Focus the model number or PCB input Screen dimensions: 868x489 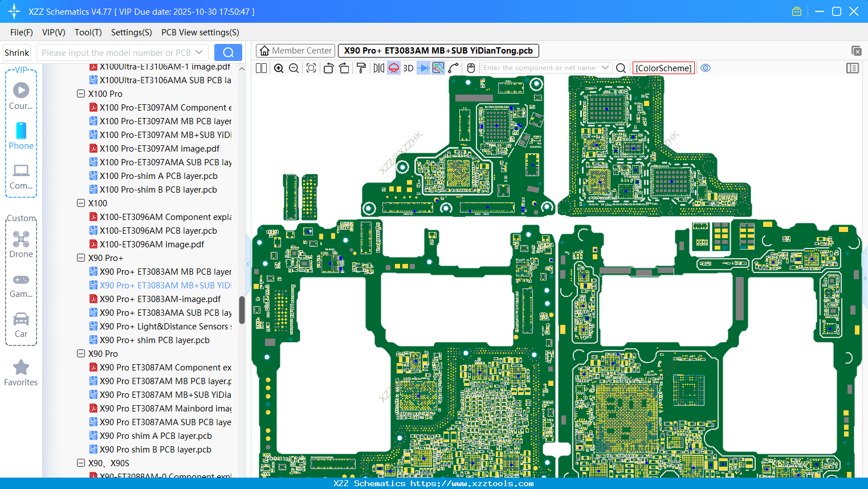point(116,52)
